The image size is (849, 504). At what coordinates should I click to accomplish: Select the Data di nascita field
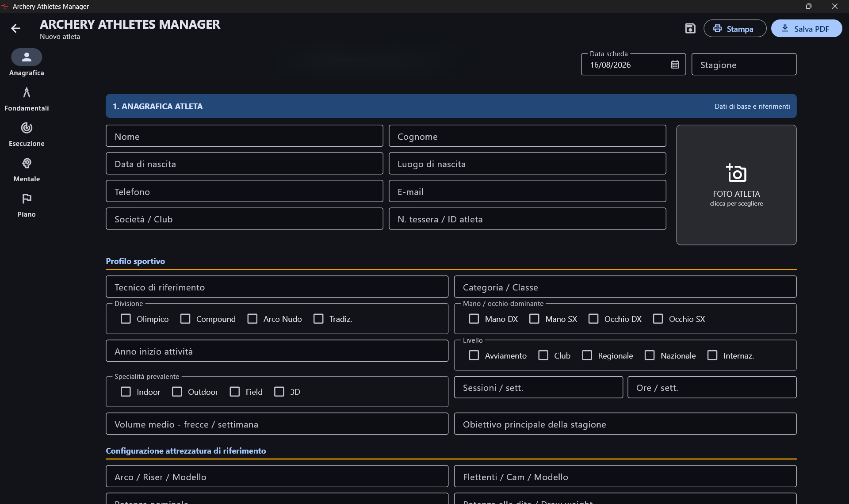(x=245, y=164)
